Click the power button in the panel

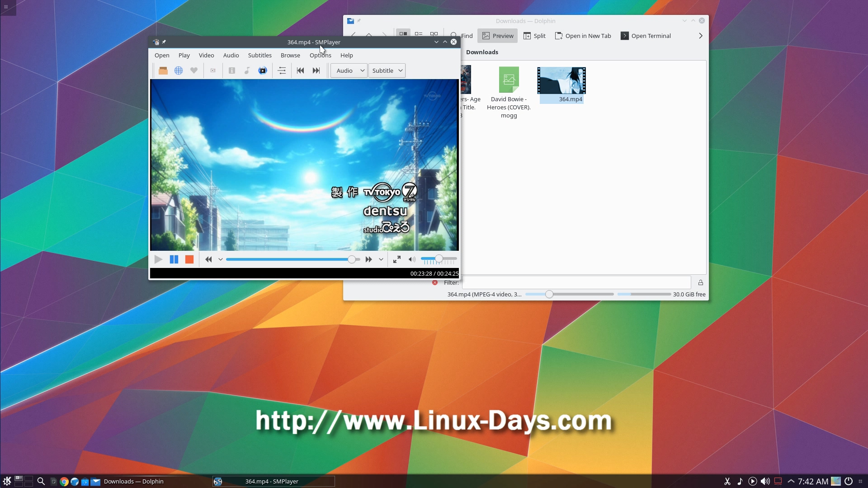[849, 481]
